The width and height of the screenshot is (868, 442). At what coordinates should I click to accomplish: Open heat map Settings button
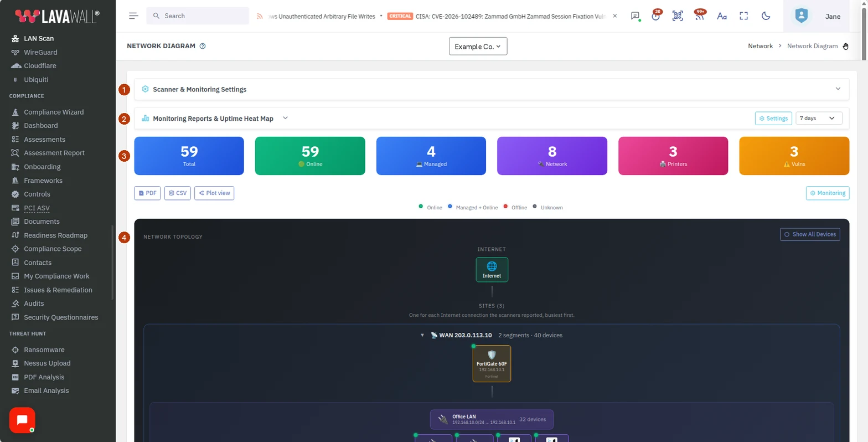[x=773, y=118]
